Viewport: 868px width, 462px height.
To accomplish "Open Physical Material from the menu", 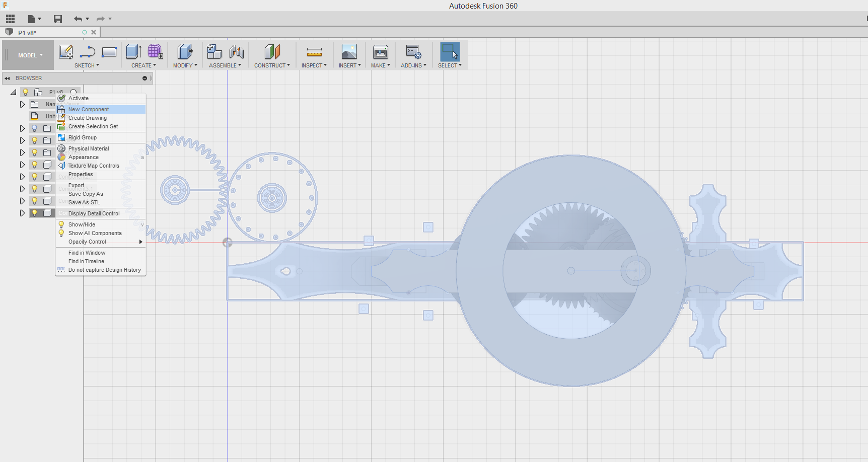I will tap(101, 148).
